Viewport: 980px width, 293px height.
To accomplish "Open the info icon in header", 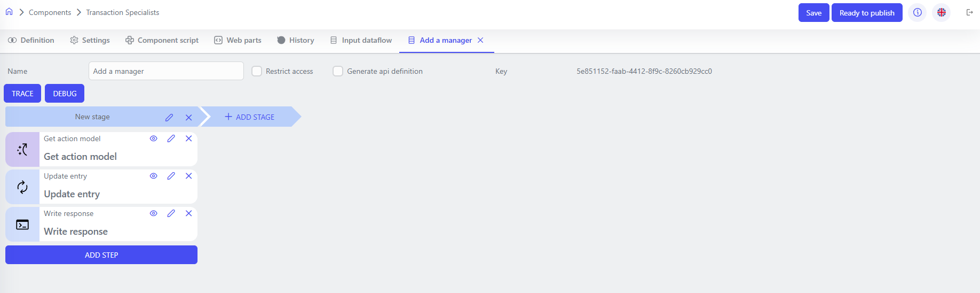I will click(x=917, y=12).
